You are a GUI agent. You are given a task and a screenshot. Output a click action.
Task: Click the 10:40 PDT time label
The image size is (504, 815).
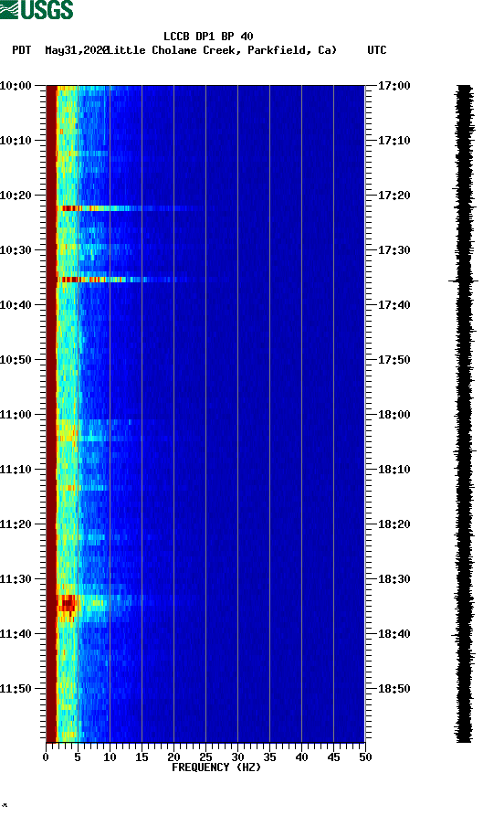[16, 305]
